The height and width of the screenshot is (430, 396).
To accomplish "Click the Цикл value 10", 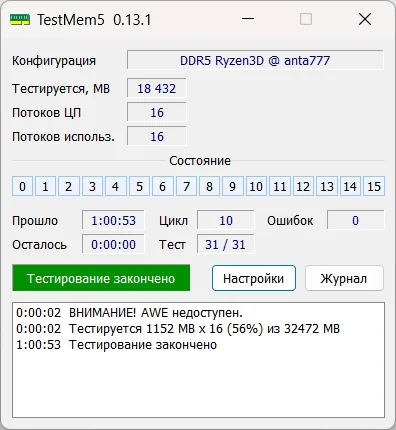I will click(x=226, y=220).
